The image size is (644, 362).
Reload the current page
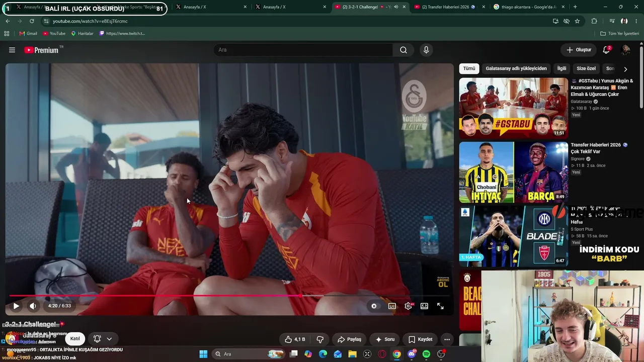coord(32,21)
